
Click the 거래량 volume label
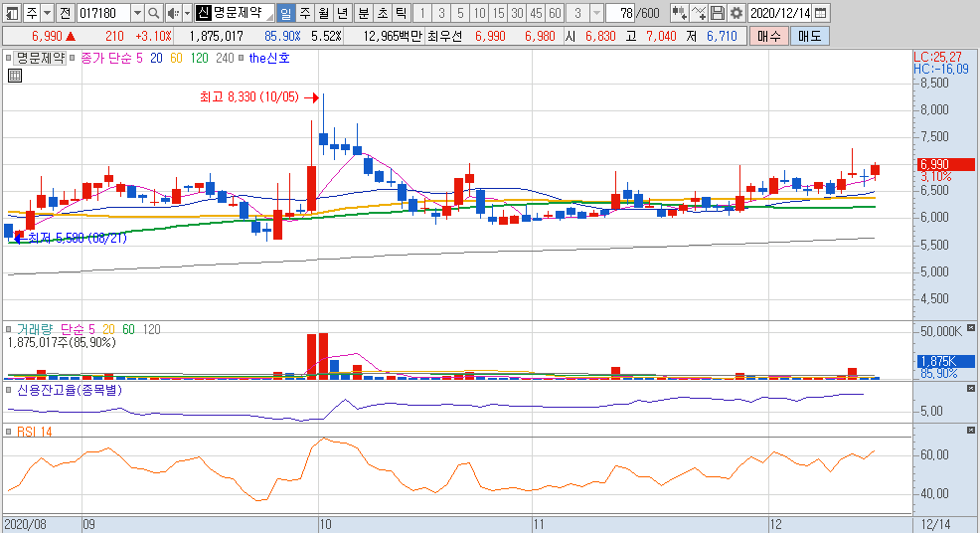pos(35,329)
